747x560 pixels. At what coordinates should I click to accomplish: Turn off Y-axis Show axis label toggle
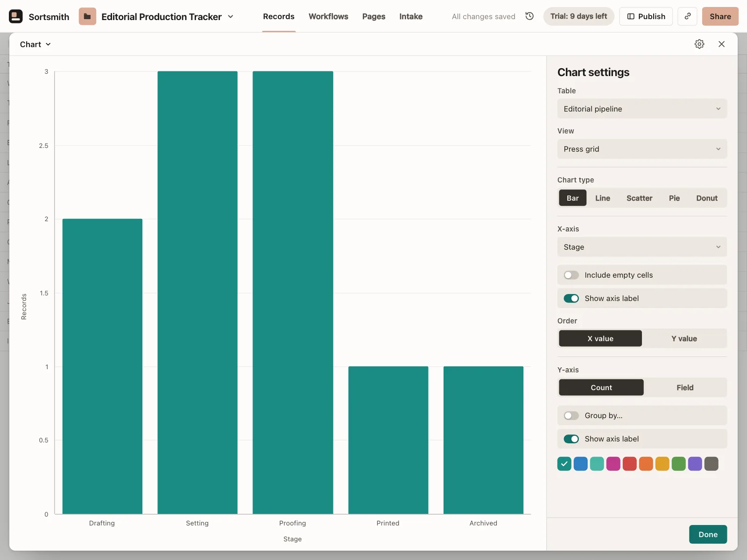[571, 439]
